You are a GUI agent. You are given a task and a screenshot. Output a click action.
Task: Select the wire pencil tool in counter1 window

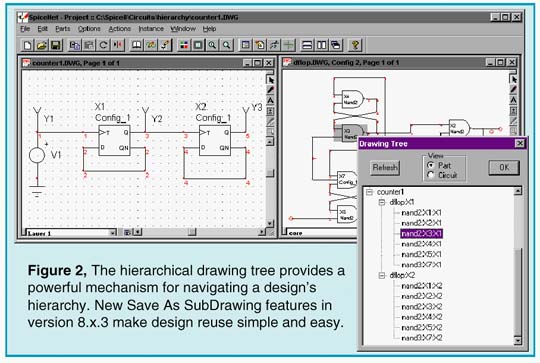click(270, 90)
